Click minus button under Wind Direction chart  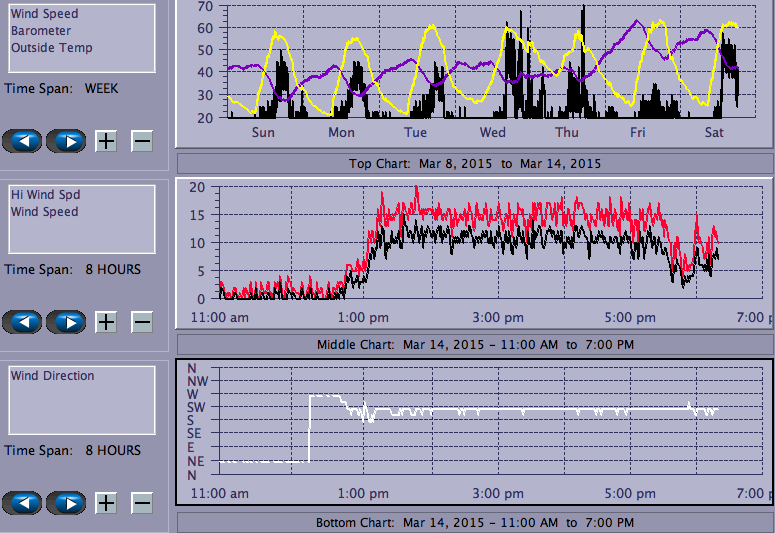point(142,502)
